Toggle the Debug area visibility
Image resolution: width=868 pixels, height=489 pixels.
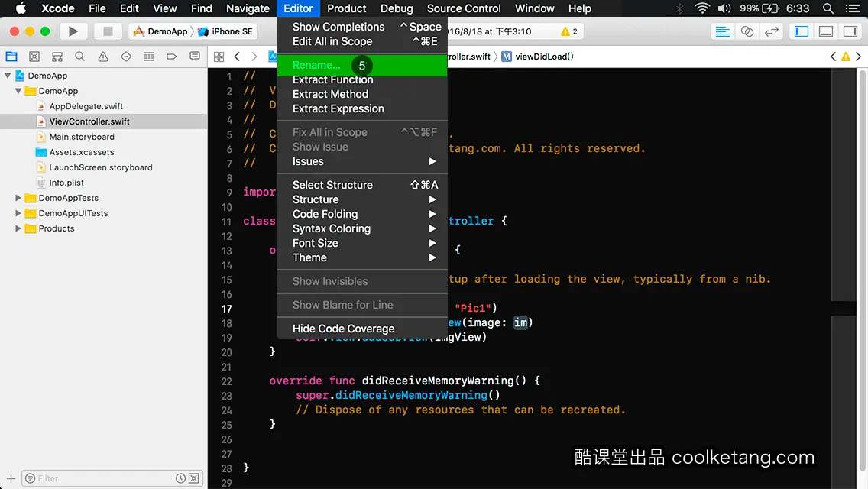(826, 31)
